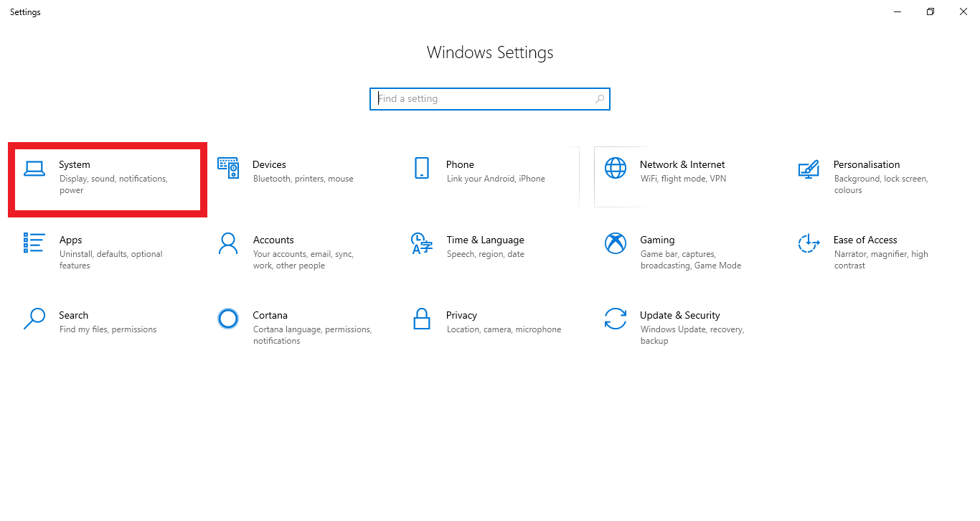Click the magnifier in Find a setting box
The width and height of the screenshot is (980, 521).
point(600,99)
